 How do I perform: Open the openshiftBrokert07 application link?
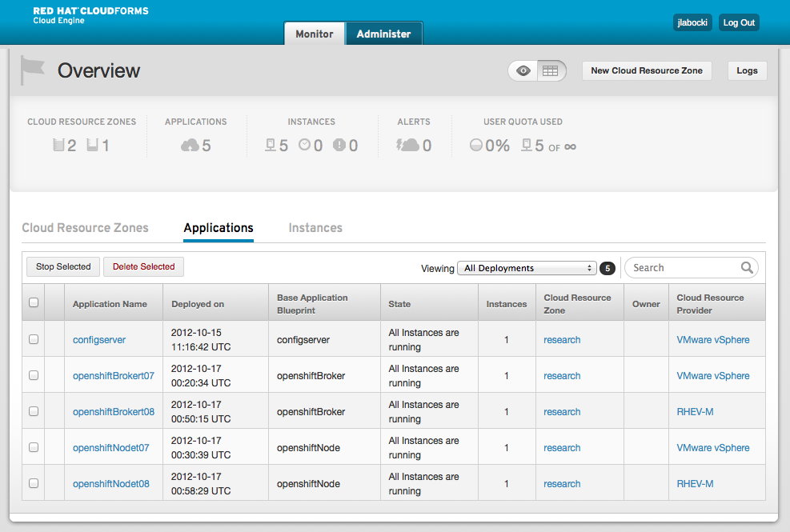(113, 376)
